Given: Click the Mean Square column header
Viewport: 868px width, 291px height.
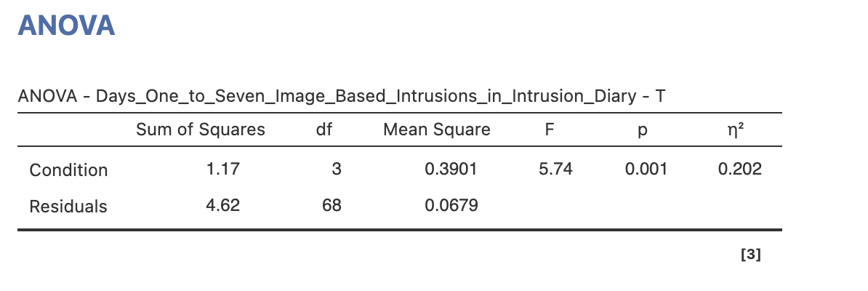Looking at the screenshot, I should point(437,129).
